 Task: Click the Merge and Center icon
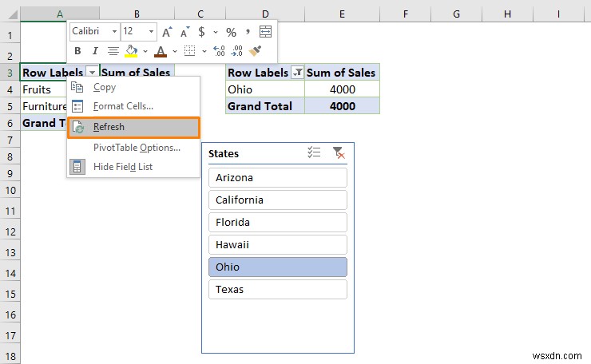[x=266, y=32]
